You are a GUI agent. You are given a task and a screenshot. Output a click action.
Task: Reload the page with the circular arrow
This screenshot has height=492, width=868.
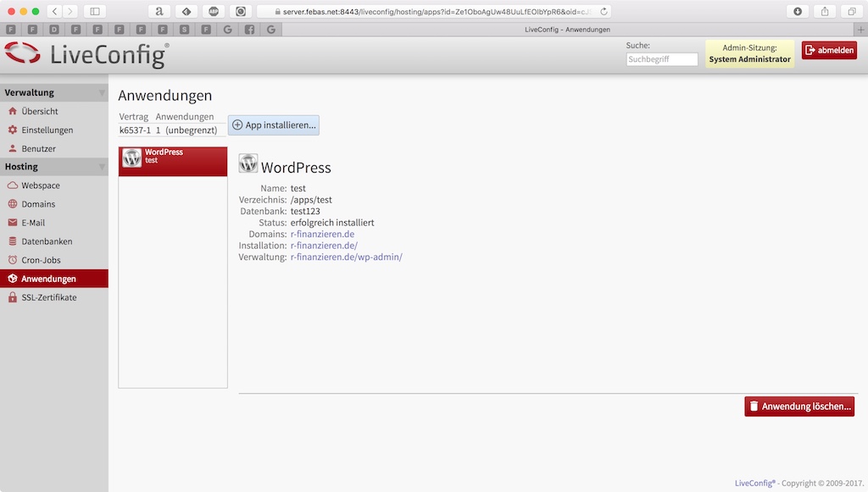(604, 11)
